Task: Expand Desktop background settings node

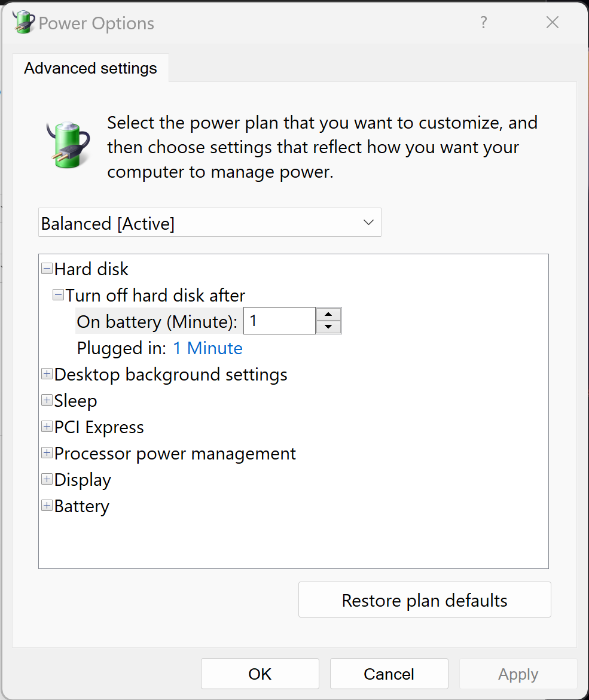Action: pyautogui.click(x=47, y=375)
